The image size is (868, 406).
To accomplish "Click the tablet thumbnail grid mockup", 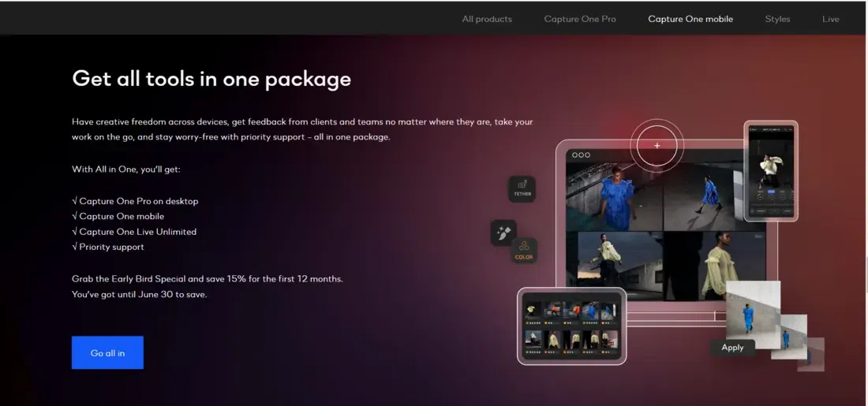I will [571, 326].
